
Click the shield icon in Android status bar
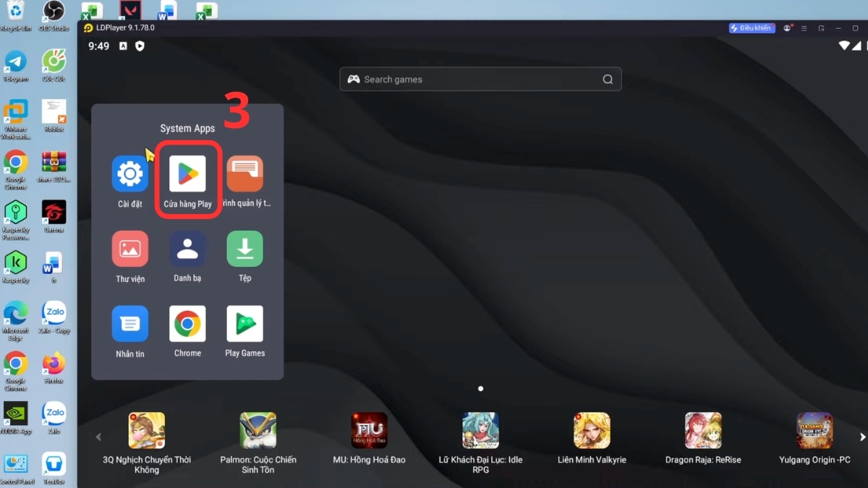pos(140,46)
